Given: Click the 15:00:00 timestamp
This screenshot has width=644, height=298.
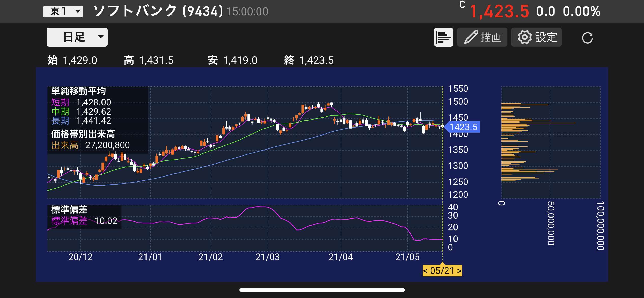Looking at the screenshot, I should tap(247, 12).
